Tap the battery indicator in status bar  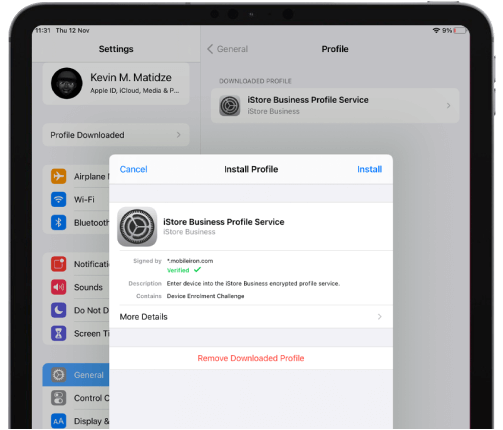[x=460, y=31]
